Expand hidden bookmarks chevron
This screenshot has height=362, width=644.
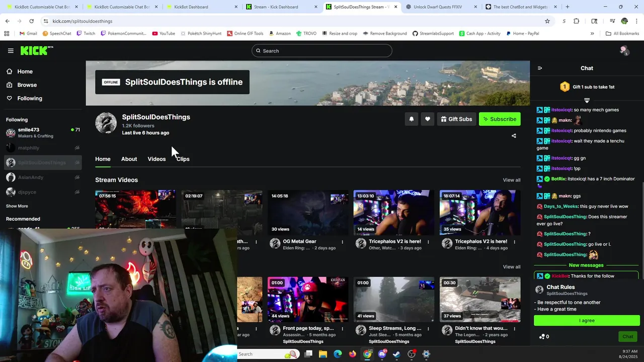592,34
